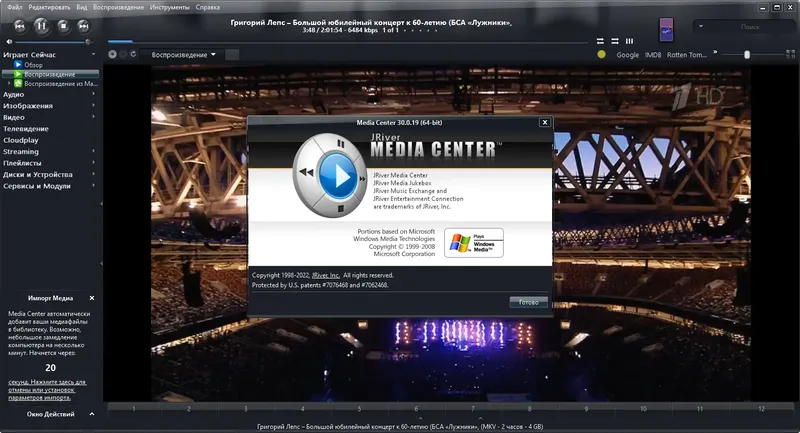This screenshot has width=800, height=433.
Task: Toggle the first repeat/shuffle arrows icon
Action: (600, 41)
